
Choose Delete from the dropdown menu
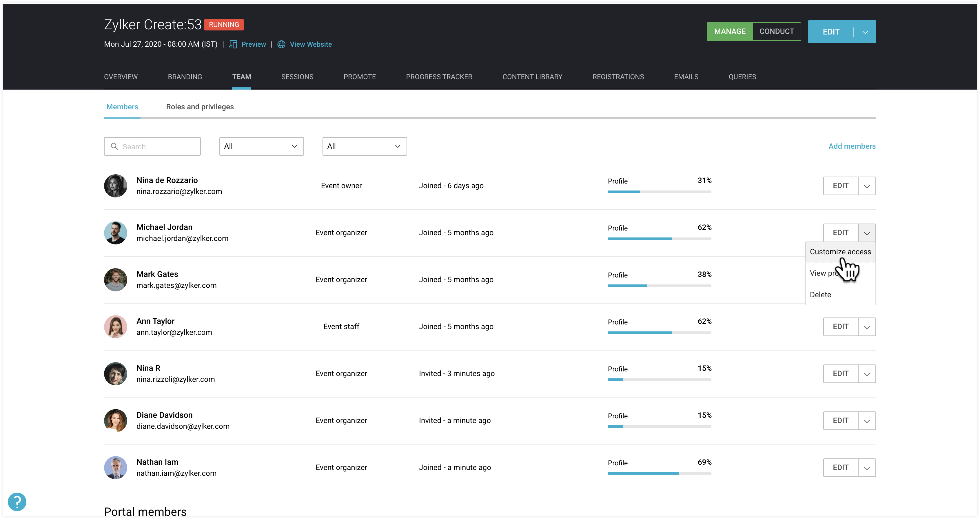pos(820,294)
